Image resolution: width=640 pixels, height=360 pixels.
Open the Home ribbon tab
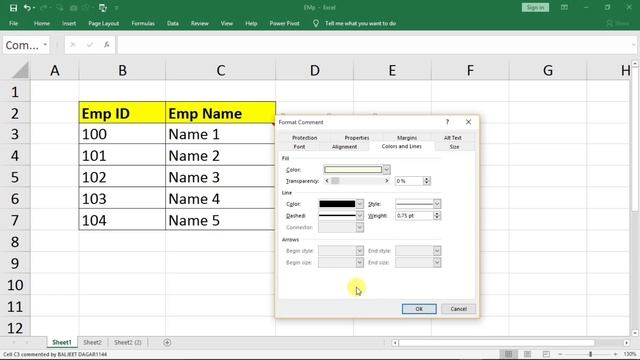(42, 24)
